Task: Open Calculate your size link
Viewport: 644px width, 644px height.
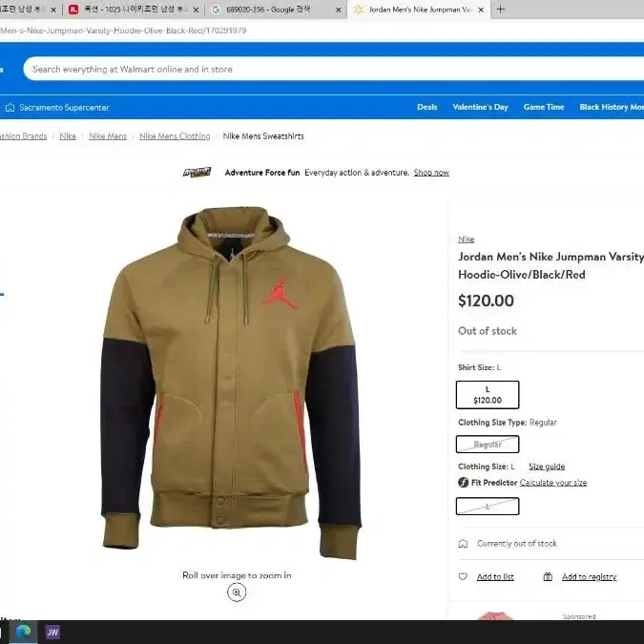Action: (553, 483)
